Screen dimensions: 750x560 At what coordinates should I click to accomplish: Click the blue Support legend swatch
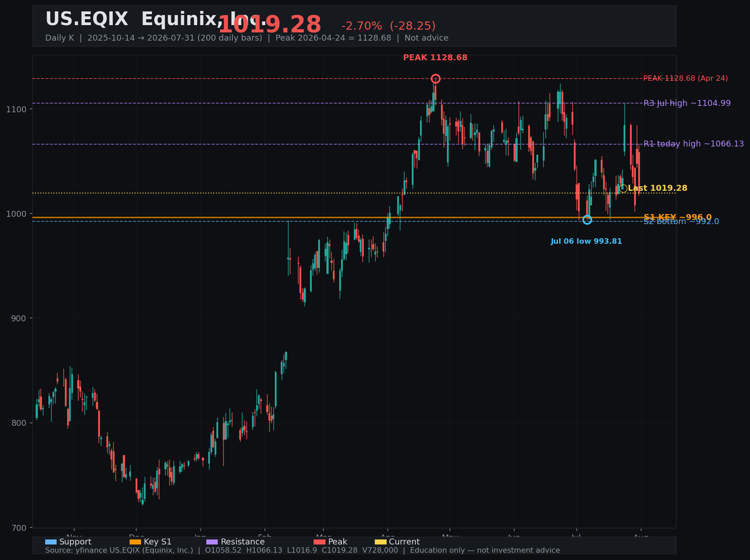coord(51,542)
